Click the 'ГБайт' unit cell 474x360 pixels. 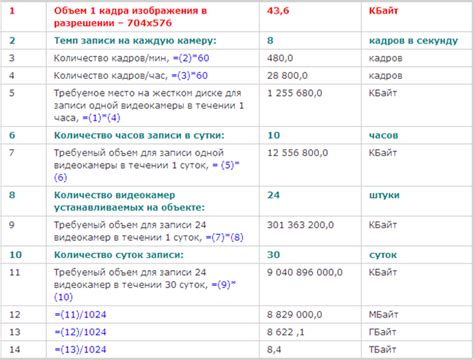(382, 332)
